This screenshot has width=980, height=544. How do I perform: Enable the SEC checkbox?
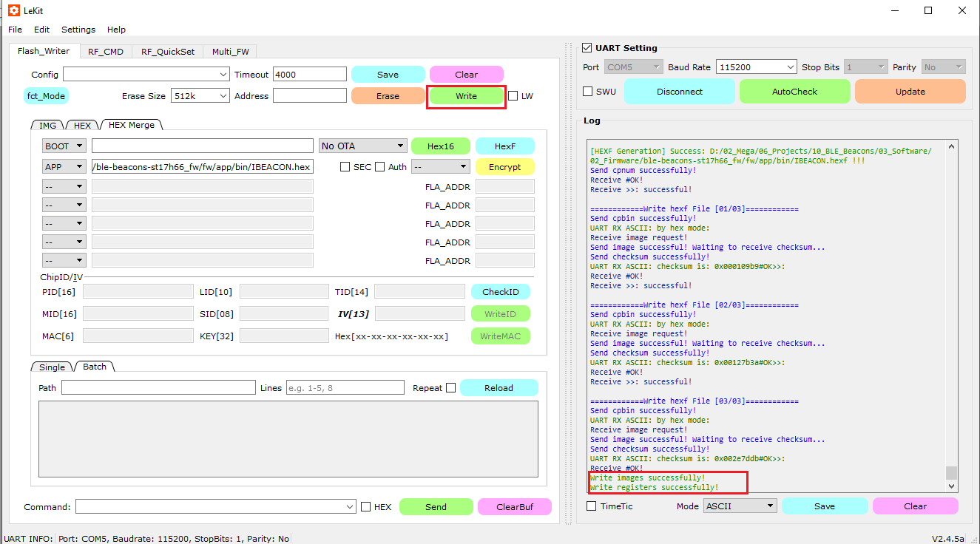click(345, 167)
